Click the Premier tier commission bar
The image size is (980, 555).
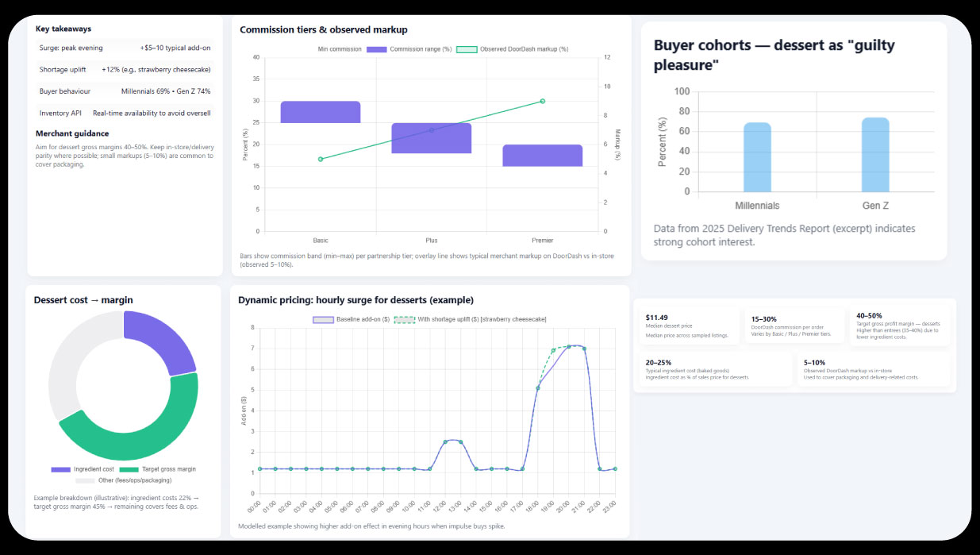542,156
